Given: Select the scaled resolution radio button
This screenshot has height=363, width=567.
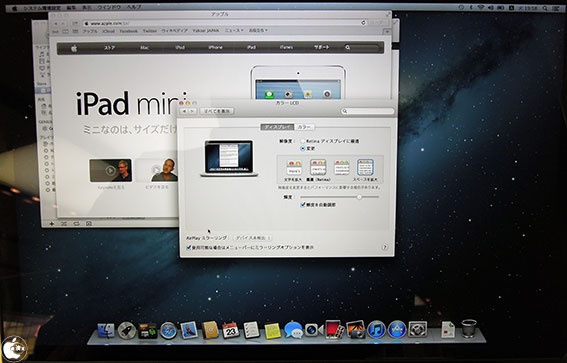Looking at the screenshot, I should (303, 148).
